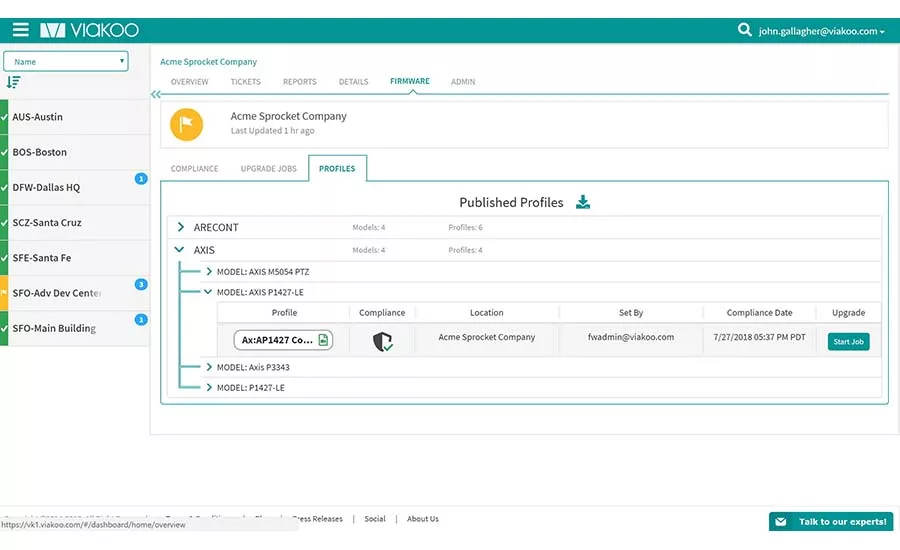Open the Name sort dropdown
This screenshot has height=550, width=900.
(x=66, y=61)
